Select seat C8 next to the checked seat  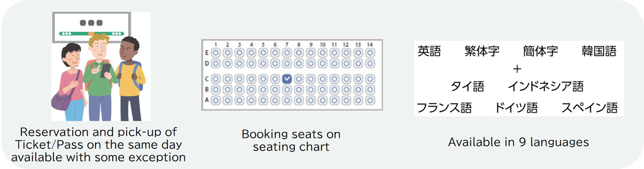pyautogui.click(x=299, y=79)
